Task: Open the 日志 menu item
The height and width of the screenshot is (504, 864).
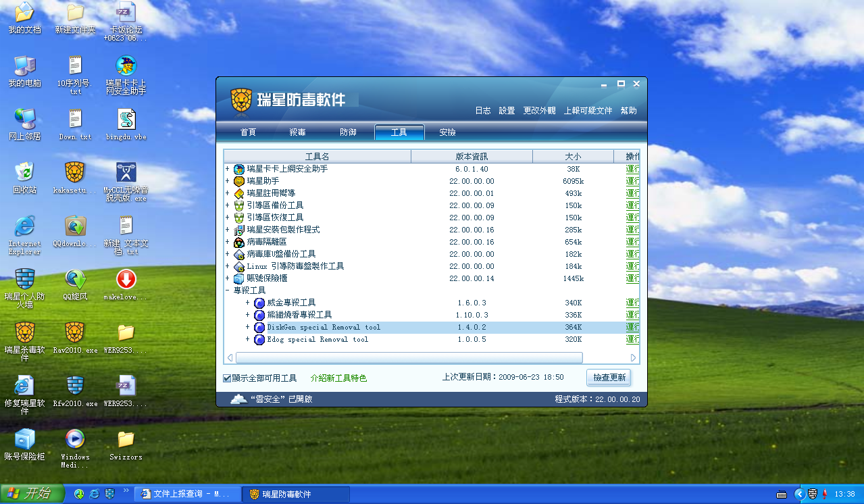Action: point(483,111)
